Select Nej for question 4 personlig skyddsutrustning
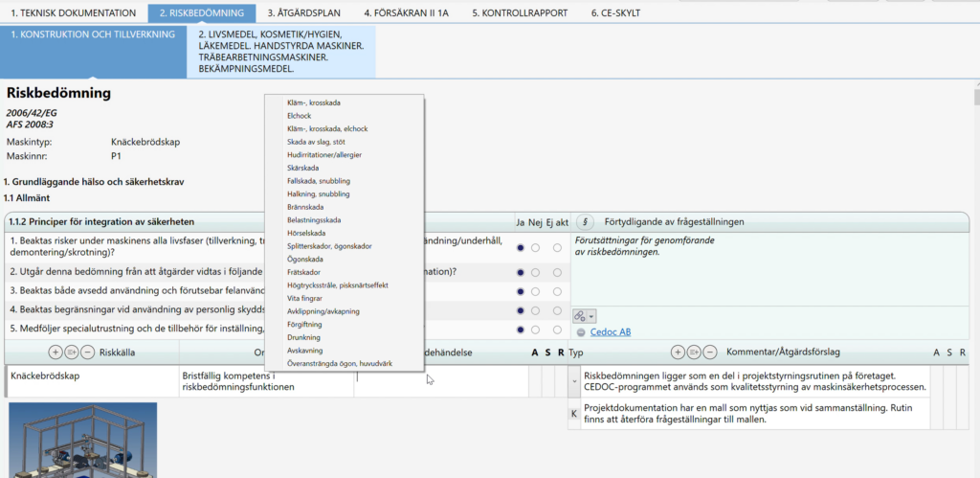 (535, 310)
